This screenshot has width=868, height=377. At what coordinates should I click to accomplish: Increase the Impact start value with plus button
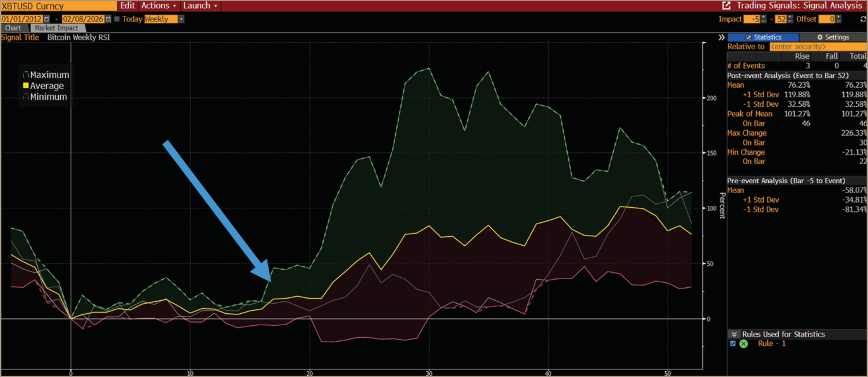(764, 17)
